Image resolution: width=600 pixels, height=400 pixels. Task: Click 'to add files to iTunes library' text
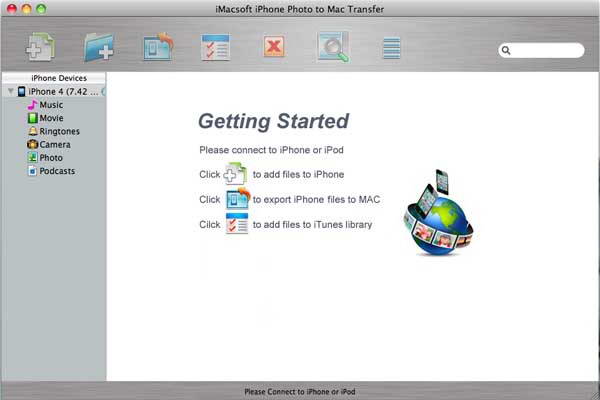tap(312, 224)
